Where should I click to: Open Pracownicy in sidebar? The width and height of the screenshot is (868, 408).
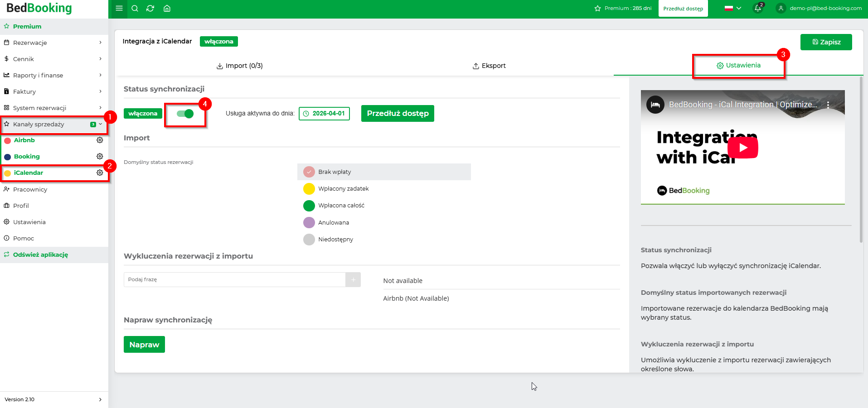tap(54, 189)
